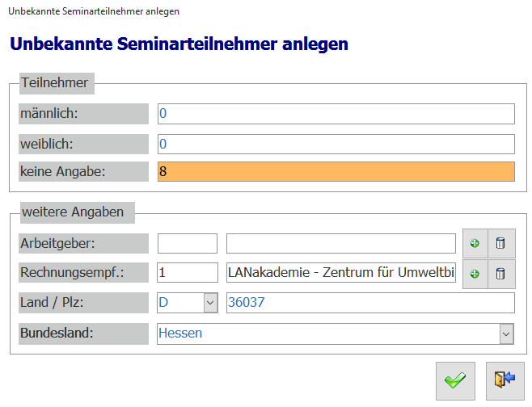
Task: Confirm the form with the green checkmark
Action: 455,380
